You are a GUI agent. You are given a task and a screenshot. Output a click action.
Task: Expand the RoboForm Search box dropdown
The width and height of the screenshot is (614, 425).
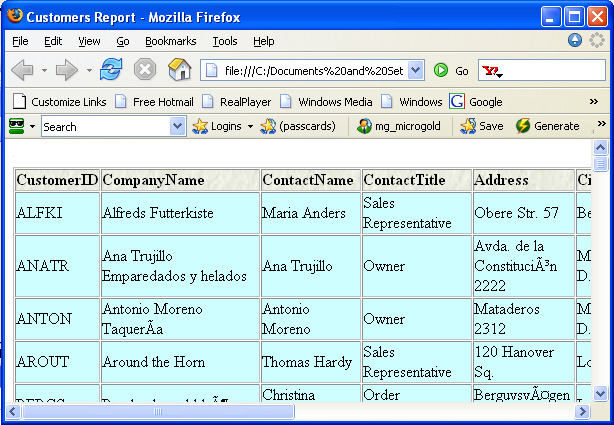coord(177,126)
